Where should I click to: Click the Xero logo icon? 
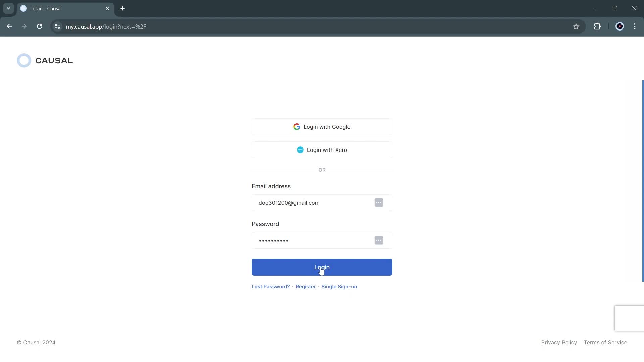click(x=300, y=150)
